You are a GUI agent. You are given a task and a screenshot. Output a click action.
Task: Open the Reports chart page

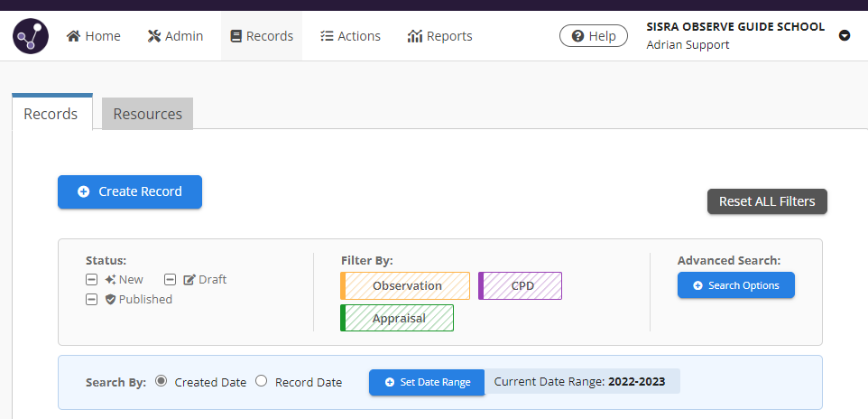click(439, 36)
